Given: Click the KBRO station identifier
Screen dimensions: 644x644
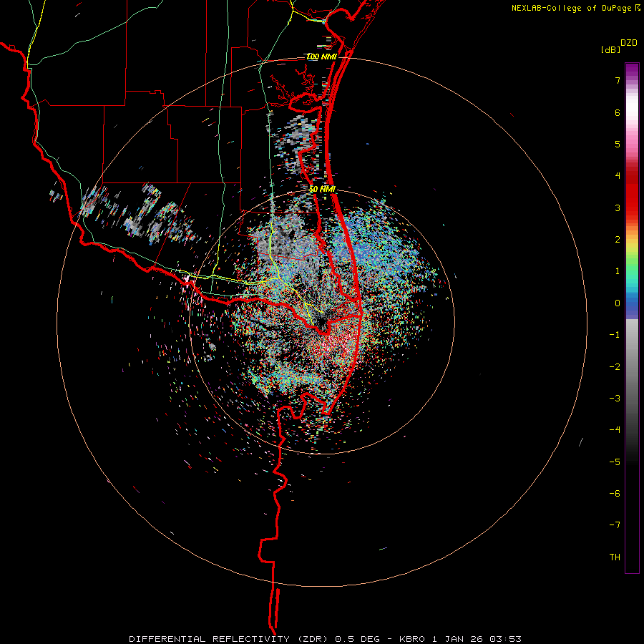Looking at the screenshot, I should (x=412, y=639).
